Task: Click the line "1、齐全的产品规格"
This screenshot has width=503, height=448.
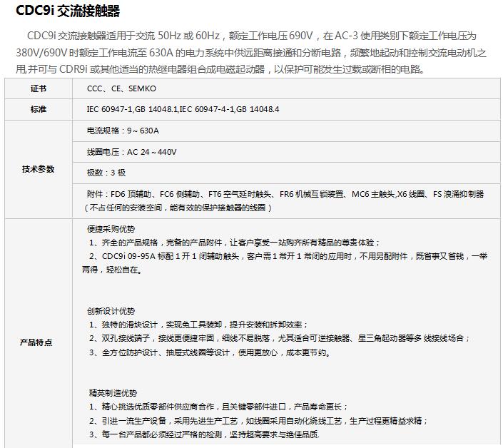Action: coord(235,243)
